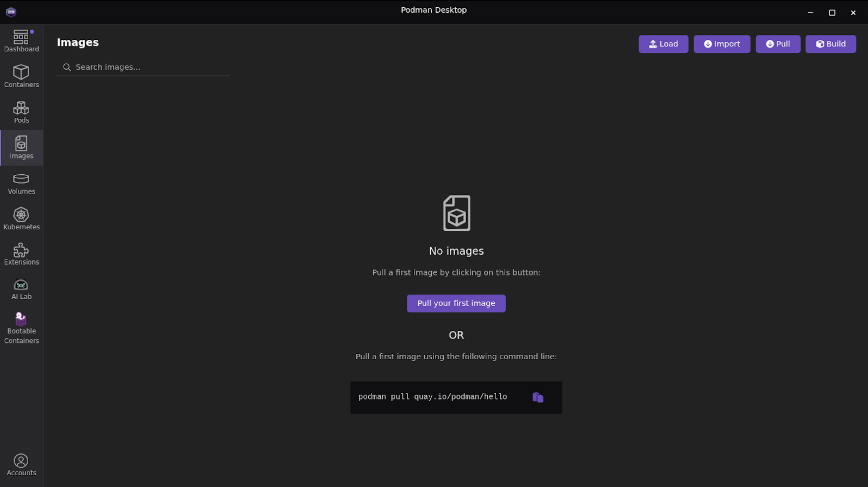The image size is (868, 487).
Task: Open the Volumes section
Action: pos(21,184)
